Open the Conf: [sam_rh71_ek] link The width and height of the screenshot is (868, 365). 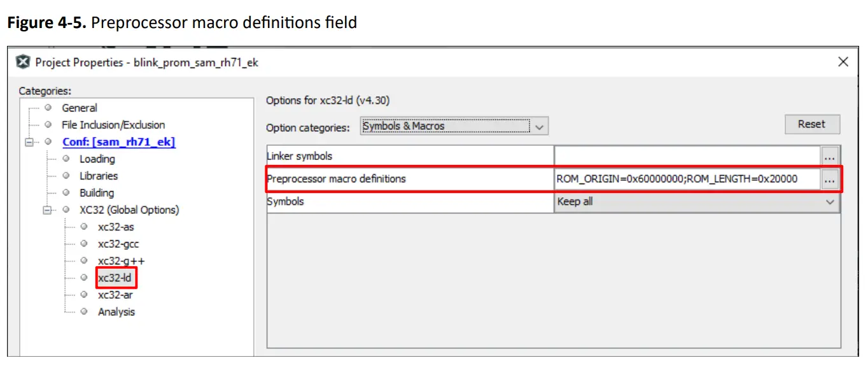tap(118, 141)
